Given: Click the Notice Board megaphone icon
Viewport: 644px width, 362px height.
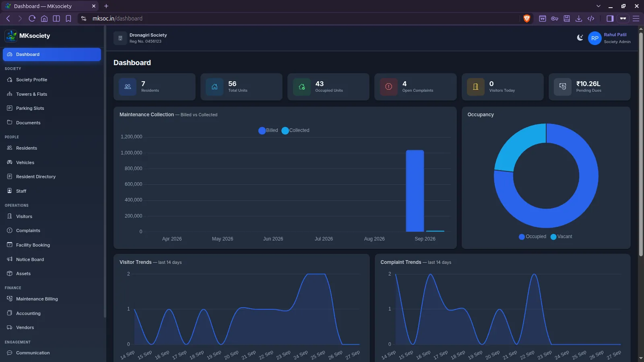Looking at the screenshot, I should click(10, 259).
